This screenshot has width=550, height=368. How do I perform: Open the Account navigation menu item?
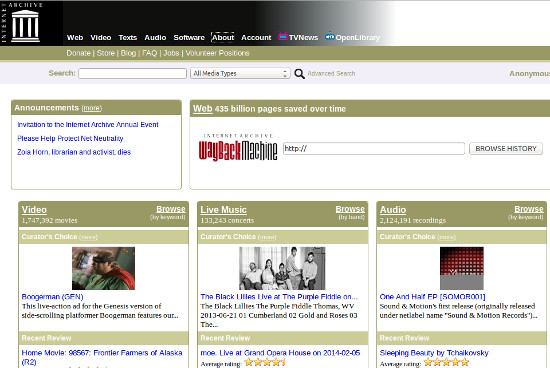[x=256, y=38]
